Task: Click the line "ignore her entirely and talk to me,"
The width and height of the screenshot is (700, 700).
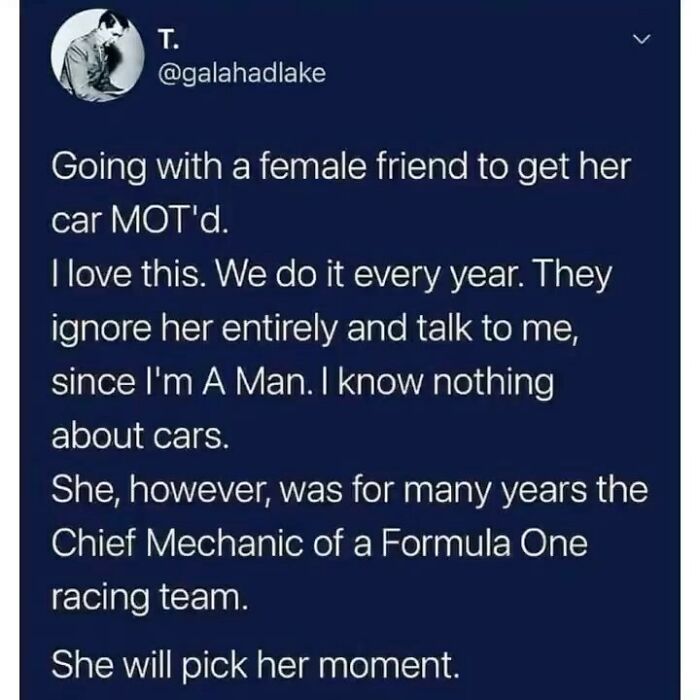Action: coord(316,329)
